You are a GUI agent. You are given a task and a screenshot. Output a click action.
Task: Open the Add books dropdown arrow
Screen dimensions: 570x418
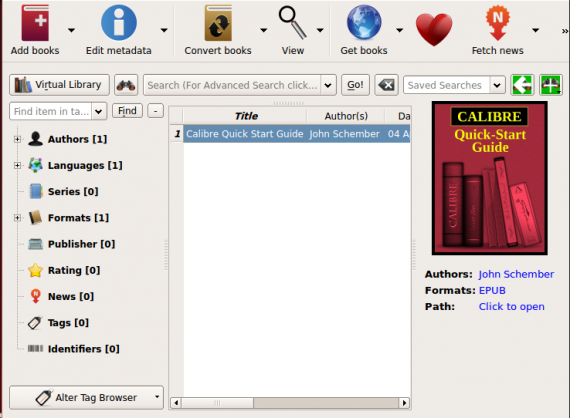[71, 30]
